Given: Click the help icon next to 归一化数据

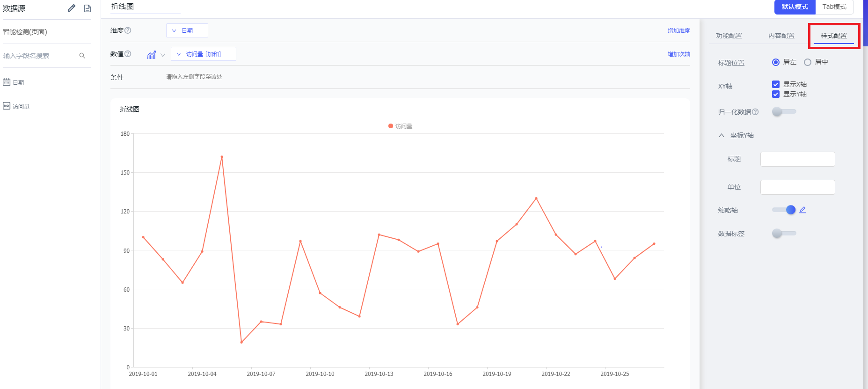Looking at the screenshot, I should coord(755,112).
